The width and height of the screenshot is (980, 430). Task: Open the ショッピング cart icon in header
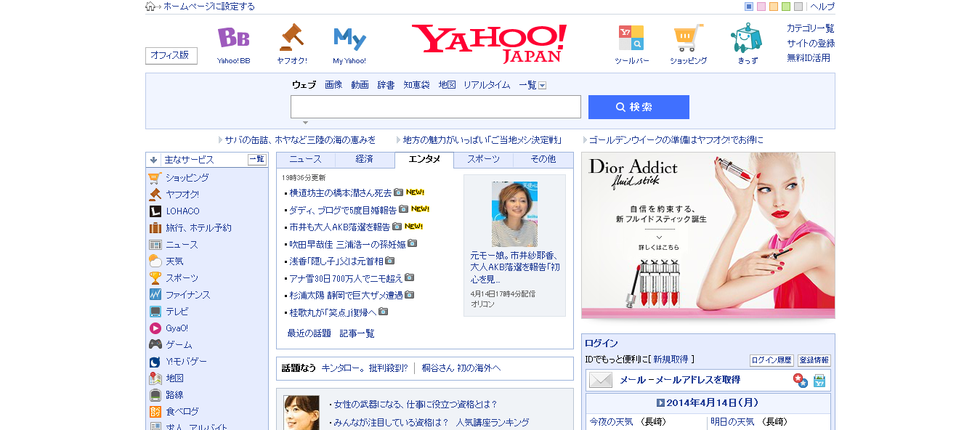(688, 38)
